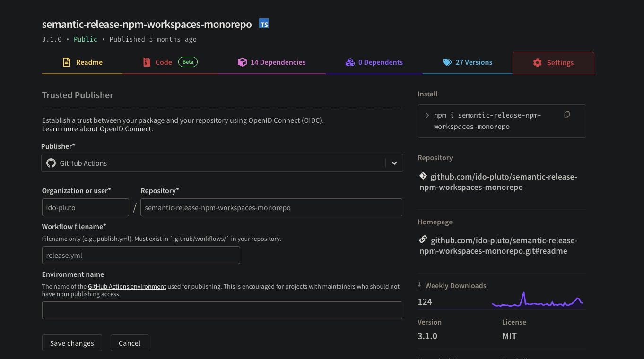Click the git icon beside Repository link
The width and height of the screenshot is (644, 359).
tap(423, 176)
